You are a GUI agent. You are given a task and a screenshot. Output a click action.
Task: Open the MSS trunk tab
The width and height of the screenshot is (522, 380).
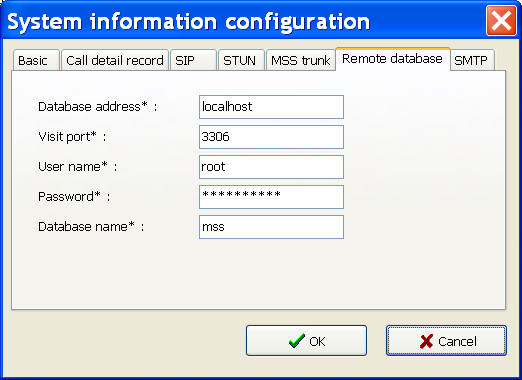(301, 60)
